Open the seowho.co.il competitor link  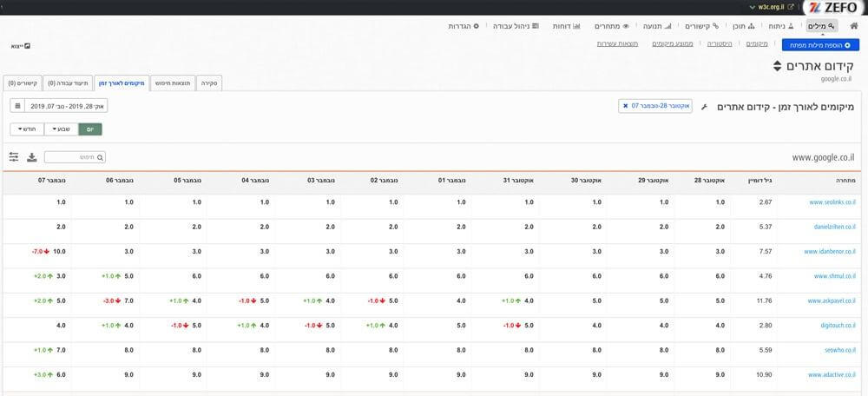[840, 351]
